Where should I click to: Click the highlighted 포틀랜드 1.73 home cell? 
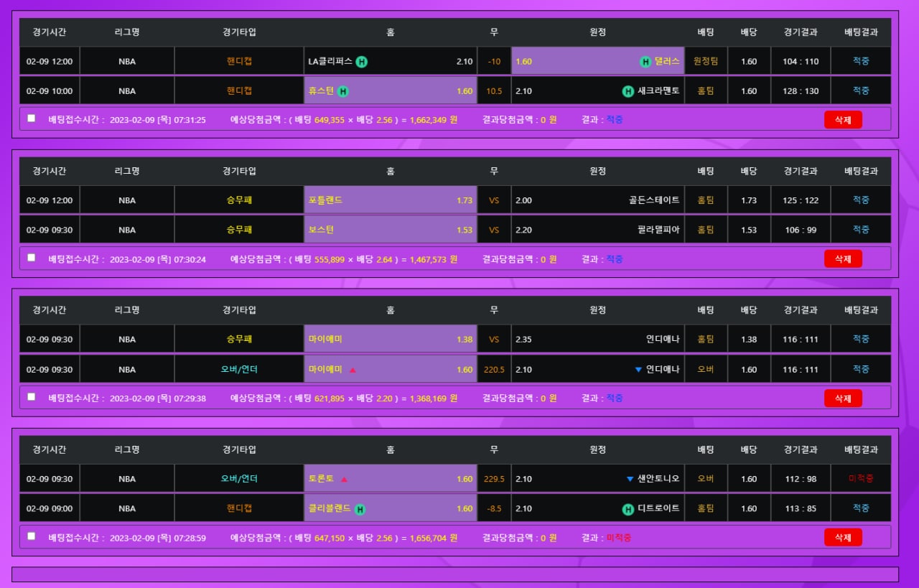[390, 200]
